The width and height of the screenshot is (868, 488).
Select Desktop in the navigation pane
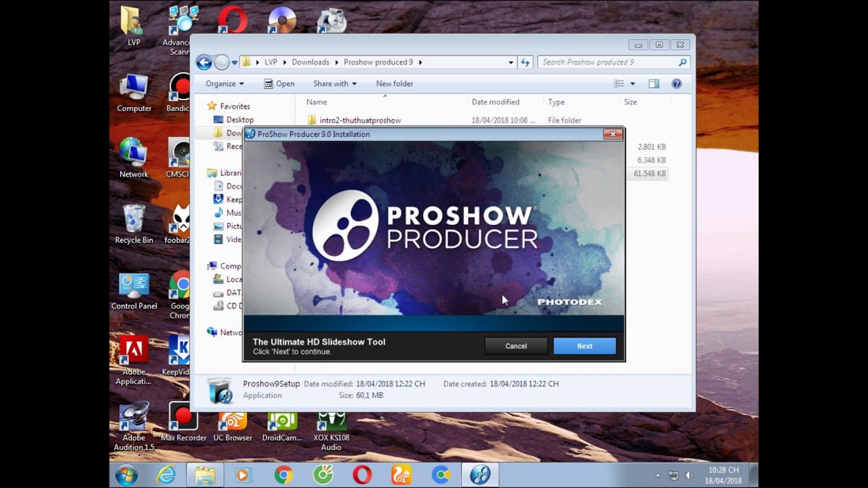[240, 120]
